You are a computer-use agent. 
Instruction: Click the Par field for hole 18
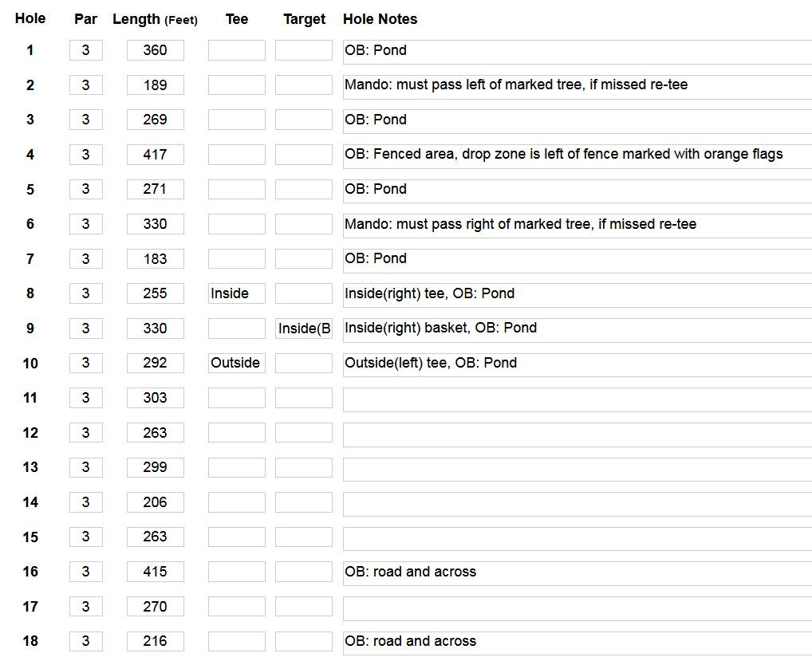coord(86,642)
